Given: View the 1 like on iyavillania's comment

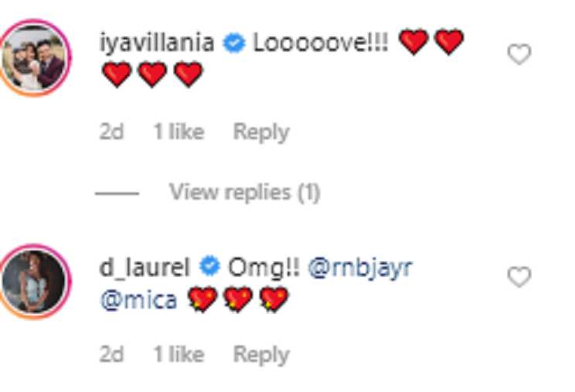Looking at the screenshot, I should (179, 131).
